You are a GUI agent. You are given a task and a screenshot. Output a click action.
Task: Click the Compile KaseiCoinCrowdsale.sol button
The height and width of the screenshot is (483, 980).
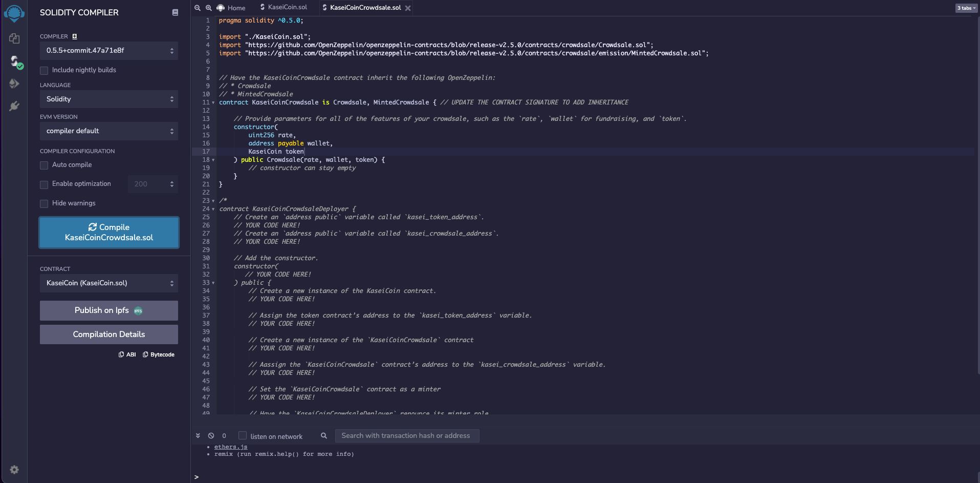pyautogui.click(x=108, y=232)
